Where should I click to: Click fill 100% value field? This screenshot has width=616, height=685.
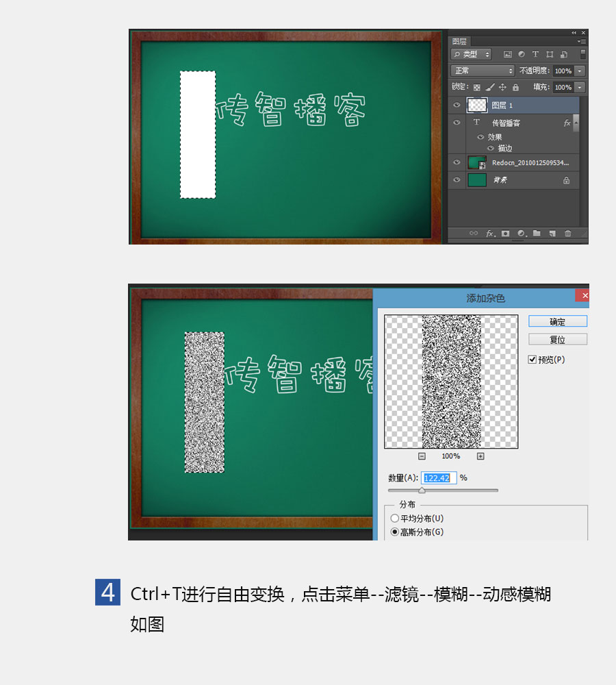563,88
